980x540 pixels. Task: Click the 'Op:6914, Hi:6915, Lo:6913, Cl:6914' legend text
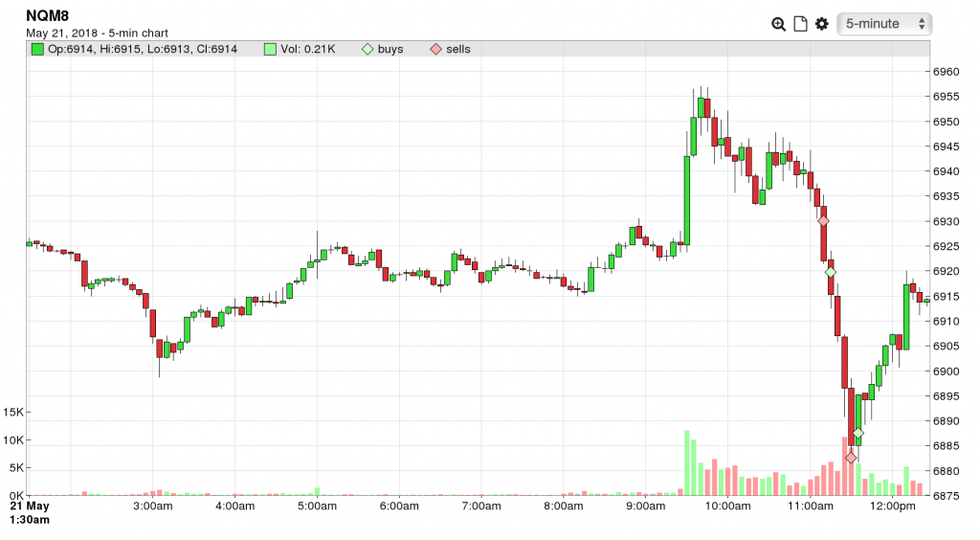pyautogui.click(x=143, y=50)
